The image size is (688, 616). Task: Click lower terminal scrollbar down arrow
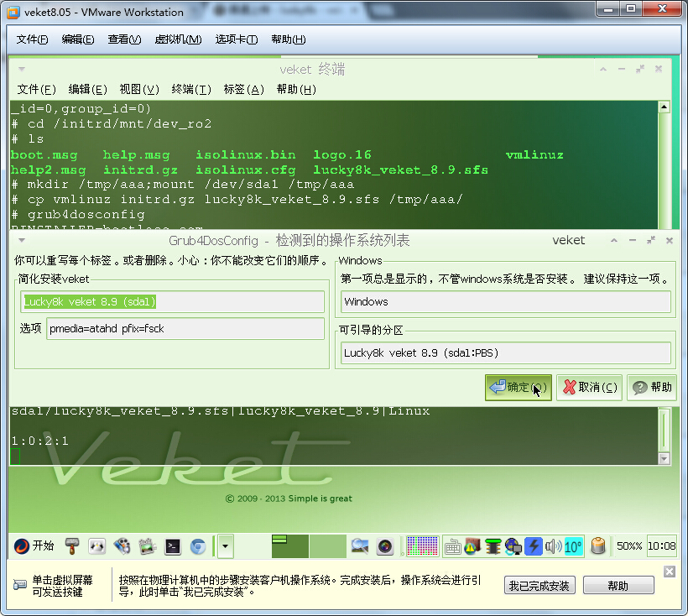(664, 458)
